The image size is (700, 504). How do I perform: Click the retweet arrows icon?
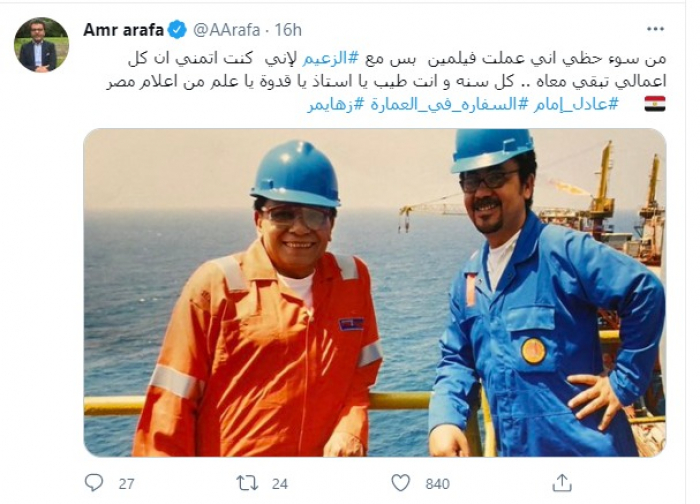coord(247,483)
